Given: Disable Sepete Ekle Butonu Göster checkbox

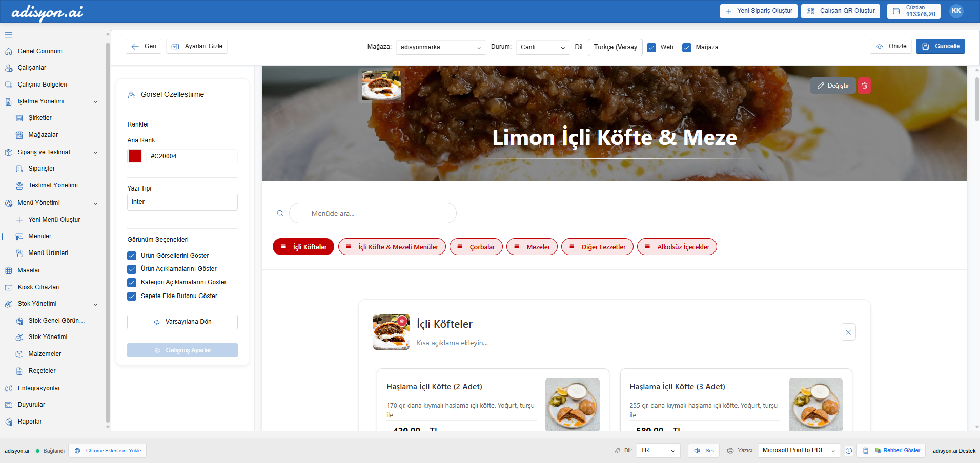Looking at the screenshot, I should [x=132, y=296].
